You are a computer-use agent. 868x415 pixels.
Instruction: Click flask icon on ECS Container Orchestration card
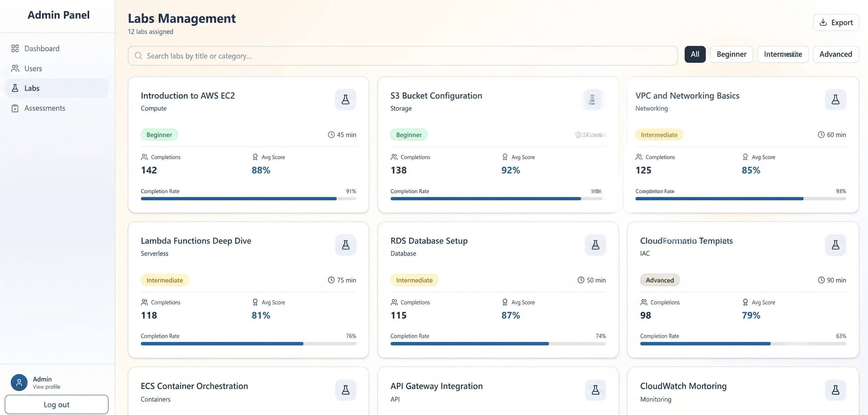coord(345,390)
